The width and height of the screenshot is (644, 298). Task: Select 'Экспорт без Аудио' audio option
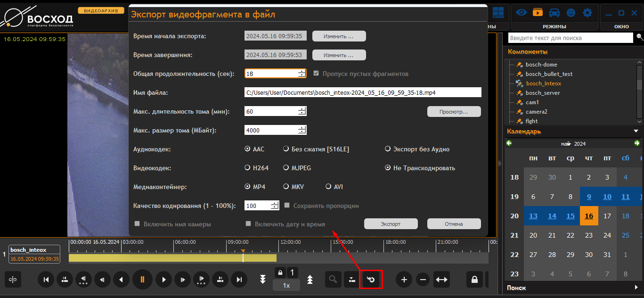click(389, 149)
